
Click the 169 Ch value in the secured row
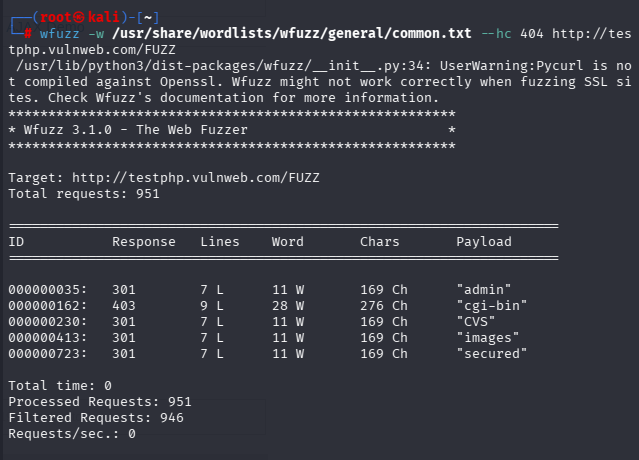384,354
